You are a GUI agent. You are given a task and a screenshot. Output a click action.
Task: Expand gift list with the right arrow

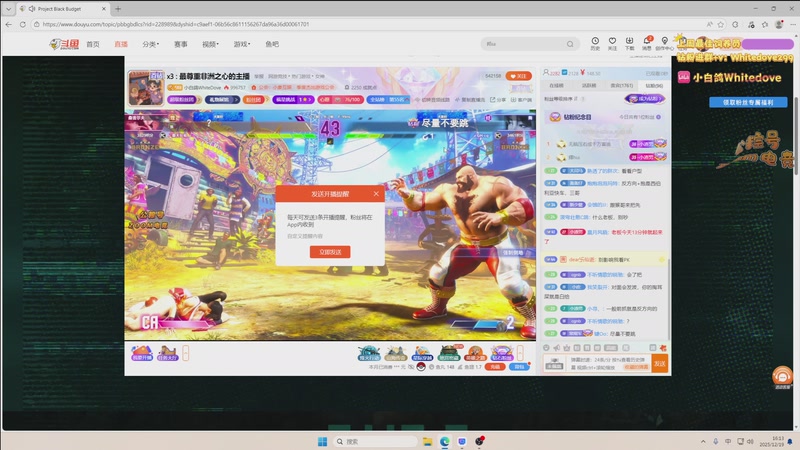520,353
